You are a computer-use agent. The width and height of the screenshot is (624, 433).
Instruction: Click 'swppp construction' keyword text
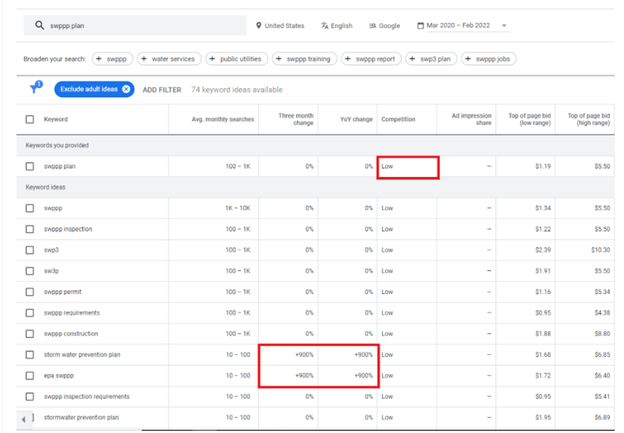(71, 334)
